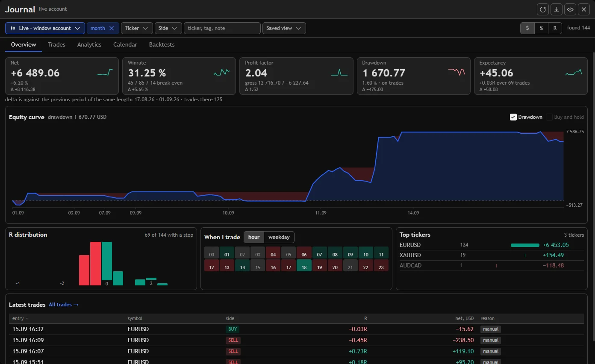The image size is (595, 364).
Task: Click the Profit factor sparkline icon
Action: coord(339,73)
